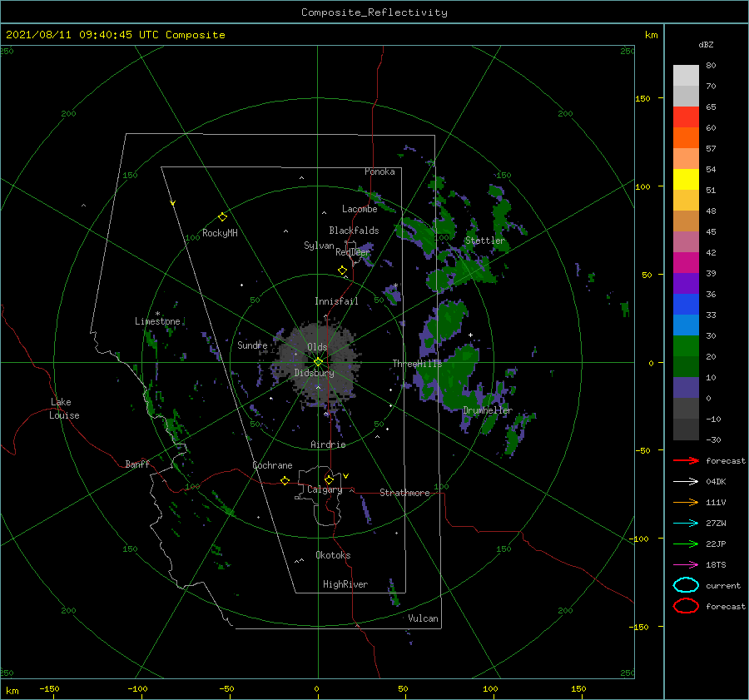749x700 pixels.
Task: Click the ThreeHills town label
Action: click(x=417, y=364)
